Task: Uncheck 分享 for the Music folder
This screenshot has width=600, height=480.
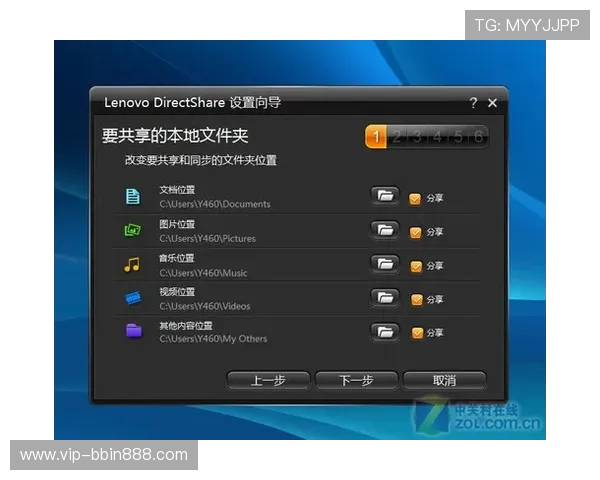Action: pyautogui.click(x=416, y=266)
